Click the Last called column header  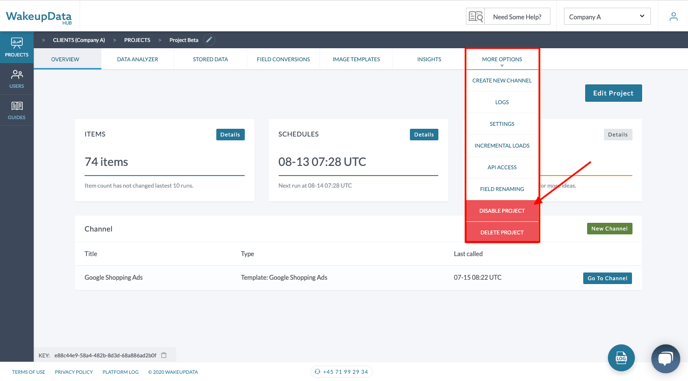pos(468,254)
